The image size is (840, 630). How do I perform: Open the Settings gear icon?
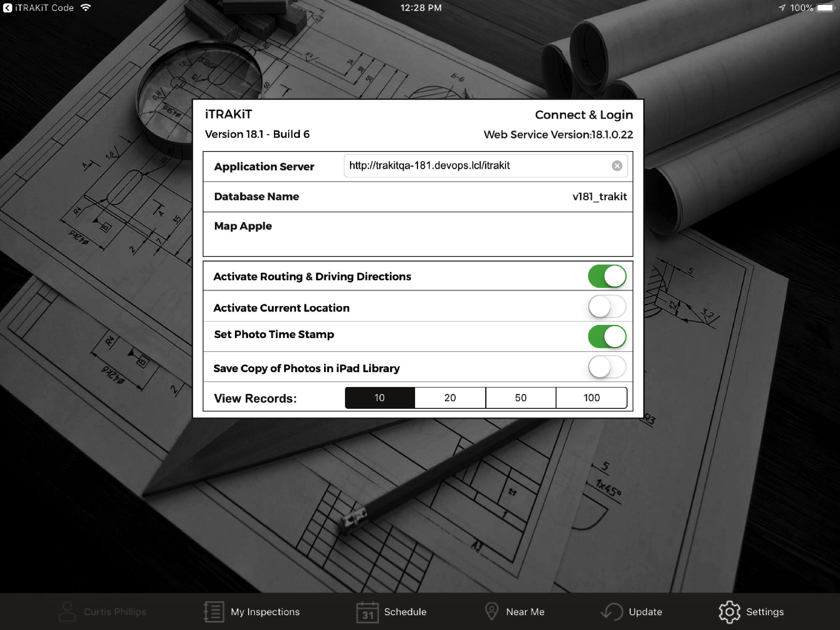(x=729, y=612)
